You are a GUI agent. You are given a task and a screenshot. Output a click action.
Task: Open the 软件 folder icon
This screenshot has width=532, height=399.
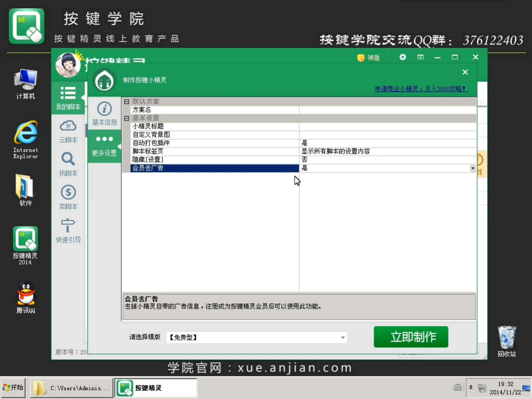pyautogui.click(x=25, y=190)
